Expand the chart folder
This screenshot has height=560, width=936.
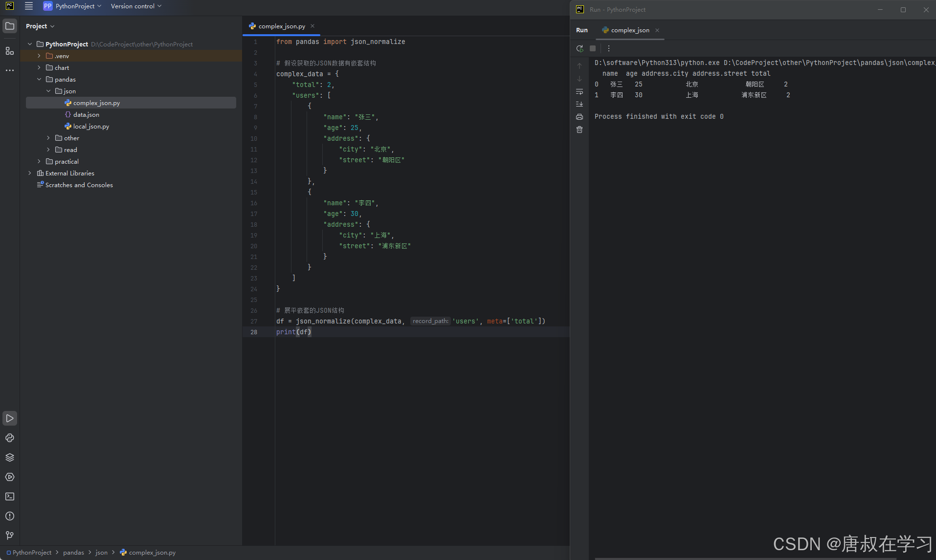[x=39, y=67]
